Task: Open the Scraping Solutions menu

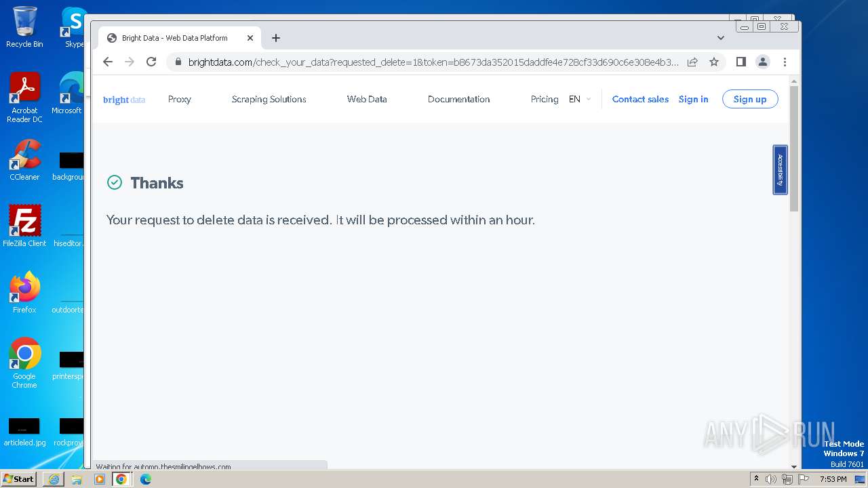Action: [269, 99]
